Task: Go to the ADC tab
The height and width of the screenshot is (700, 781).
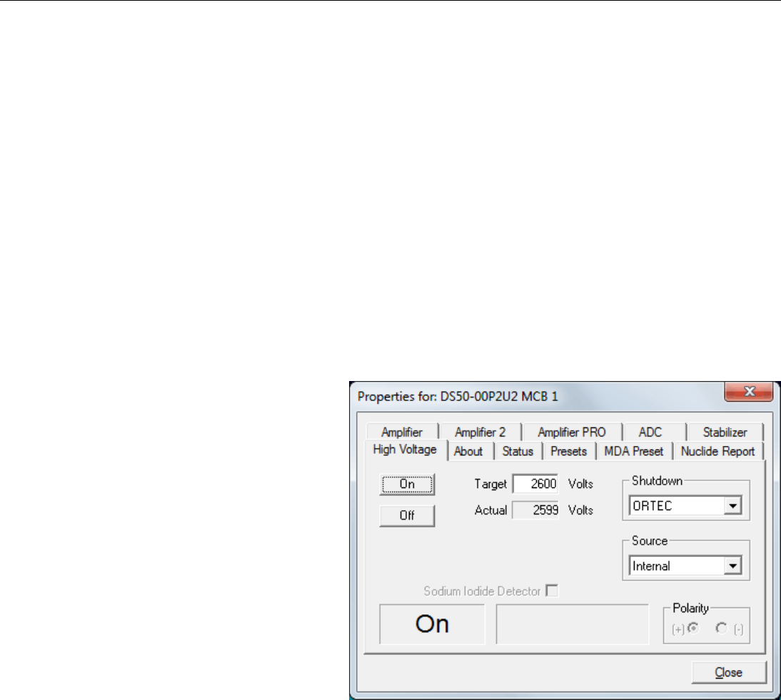Action: click(650, 432)
